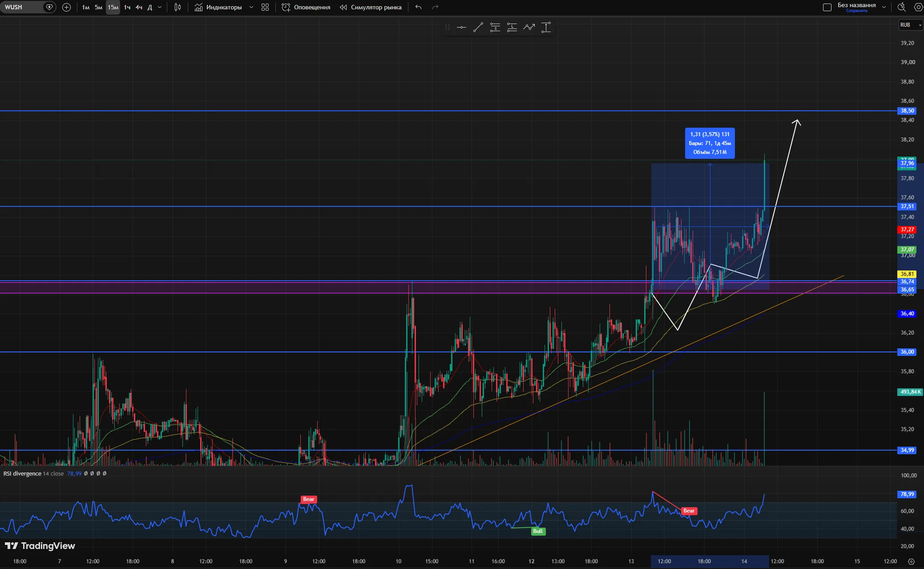
Task: Expand the timeframe dropdown arrow
Action: [x=160, y=7]
